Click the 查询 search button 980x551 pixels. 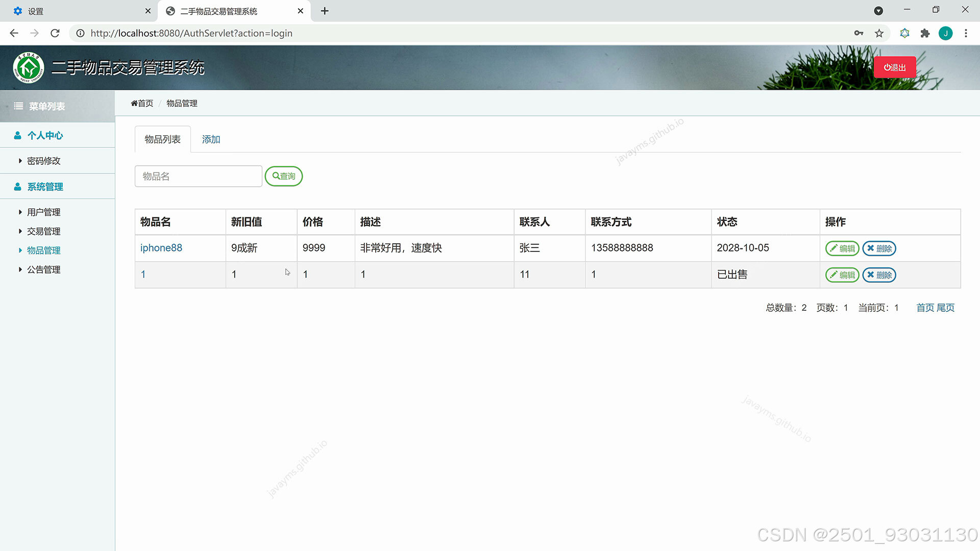284,176
